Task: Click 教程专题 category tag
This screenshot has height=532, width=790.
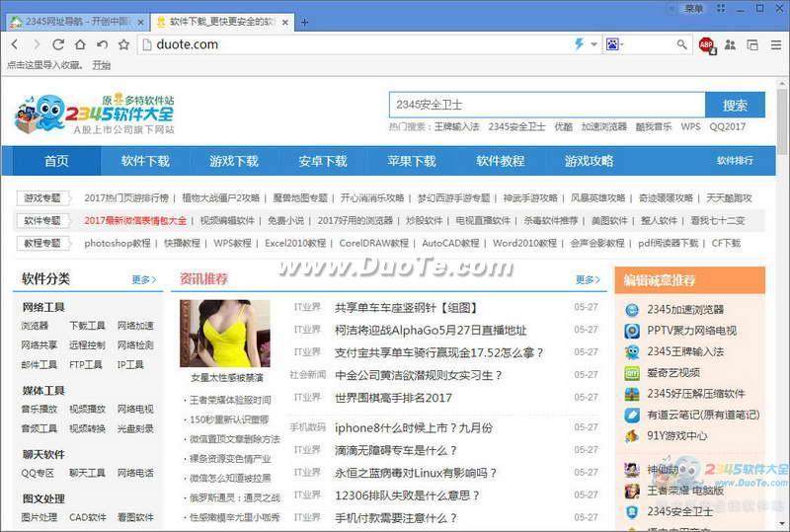Action: click(x=42, y=244)
